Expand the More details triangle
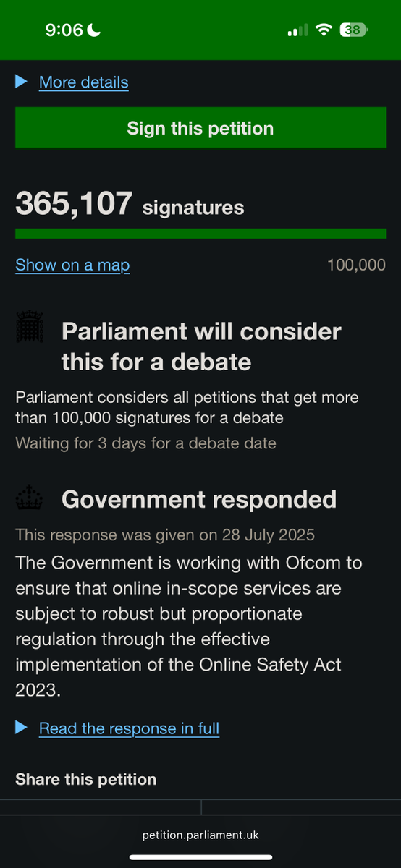 point(21,82)
